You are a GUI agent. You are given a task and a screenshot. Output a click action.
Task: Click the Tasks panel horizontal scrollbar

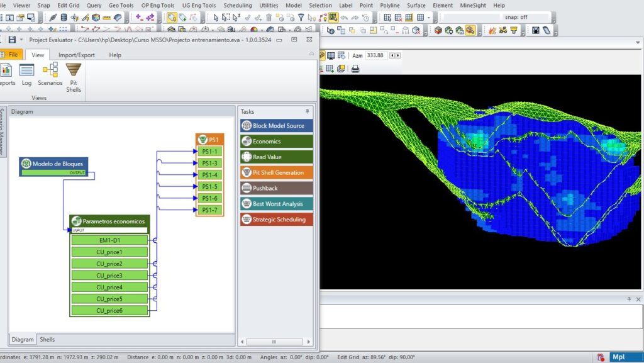click(274, 341)
